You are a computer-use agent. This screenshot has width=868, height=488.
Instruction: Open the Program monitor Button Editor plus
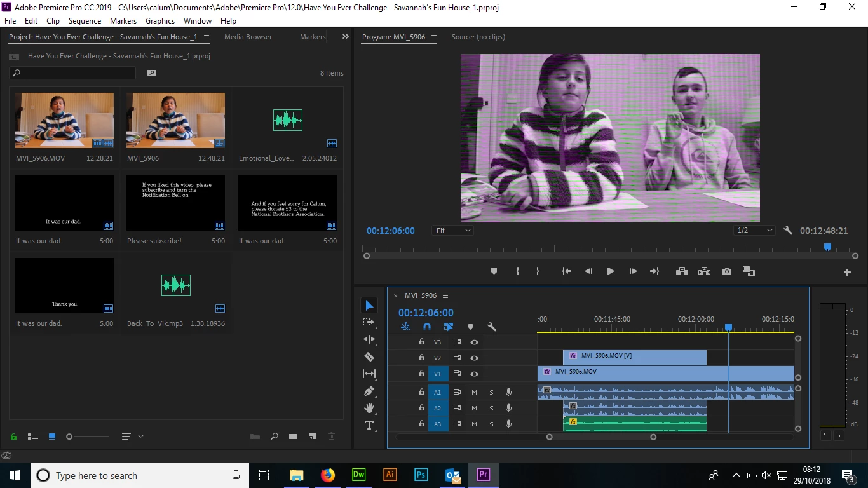(x=847, y=273)
